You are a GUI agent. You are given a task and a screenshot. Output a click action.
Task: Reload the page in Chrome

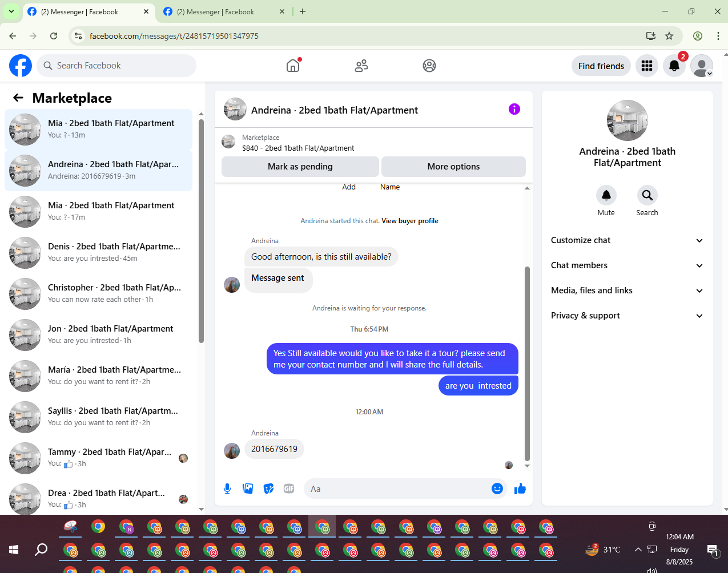54,36
